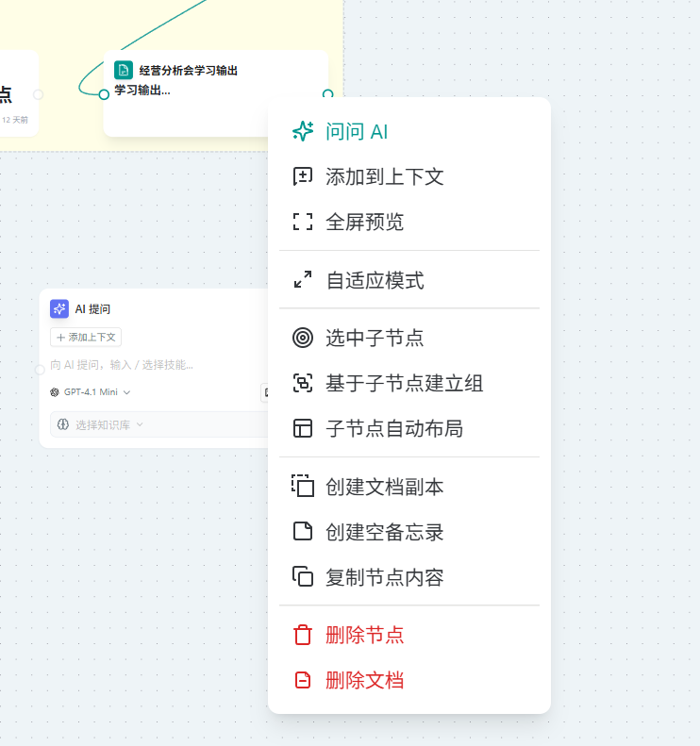The image size is (700, 746).
Task: Click the red trash icon for 删除节点
Action: 303,635
